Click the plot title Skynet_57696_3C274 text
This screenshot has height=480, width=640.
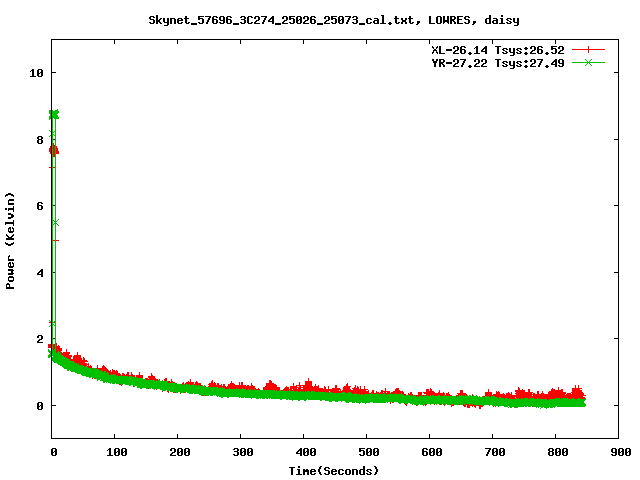tap(334, 20)
